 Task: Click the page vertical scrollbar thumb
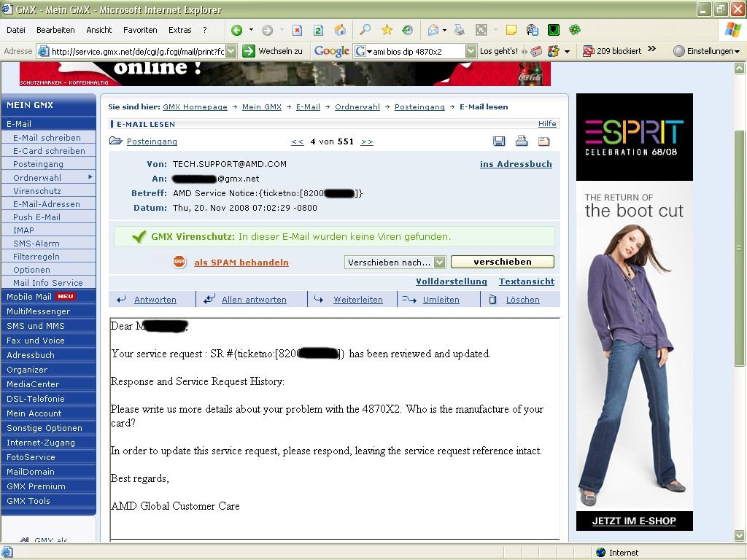[x=739, y=248]
